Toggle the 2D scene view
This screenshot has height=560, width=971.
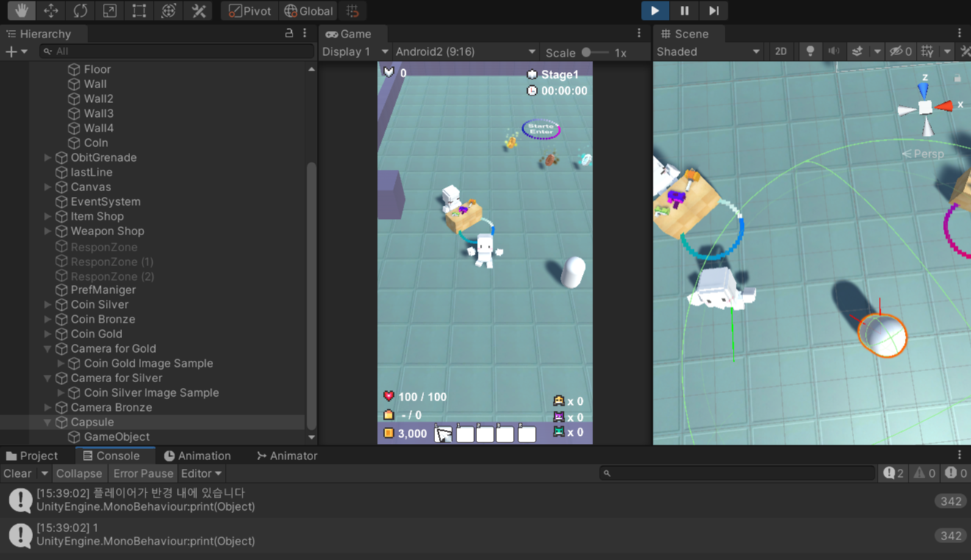click(781, 52)
